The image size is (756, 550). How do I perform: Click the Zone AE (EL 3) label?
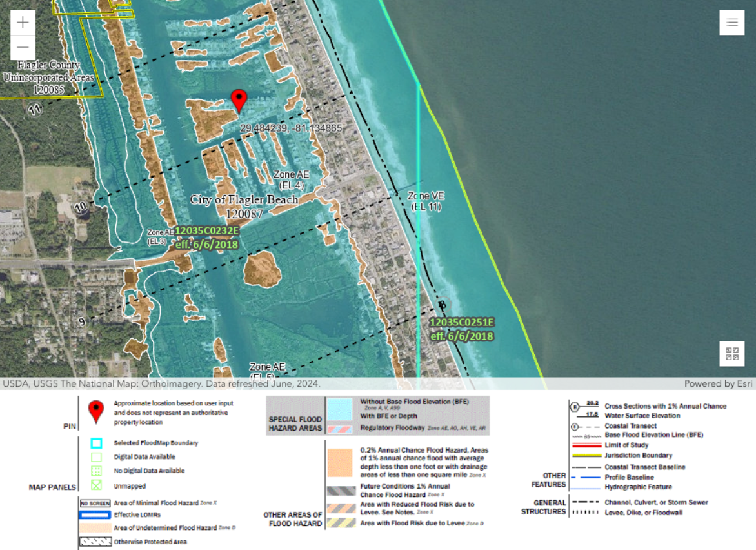[160, 236]
